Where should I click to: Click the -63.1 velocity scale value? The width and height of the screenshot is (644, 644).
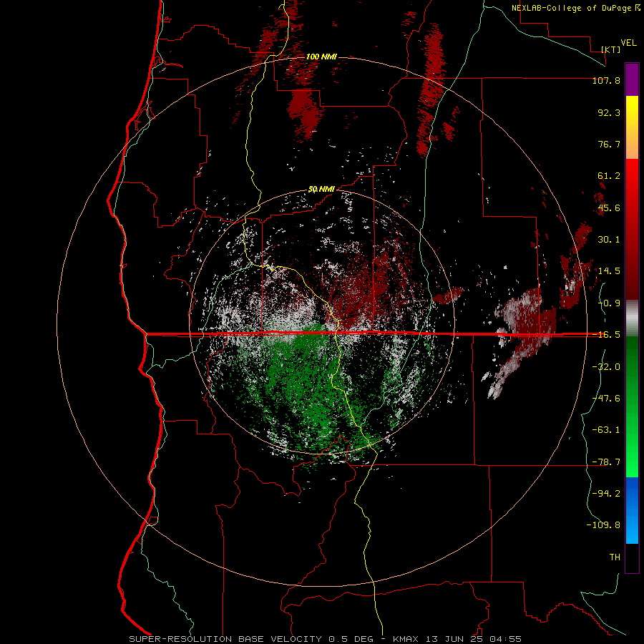(x=606, y=430)
